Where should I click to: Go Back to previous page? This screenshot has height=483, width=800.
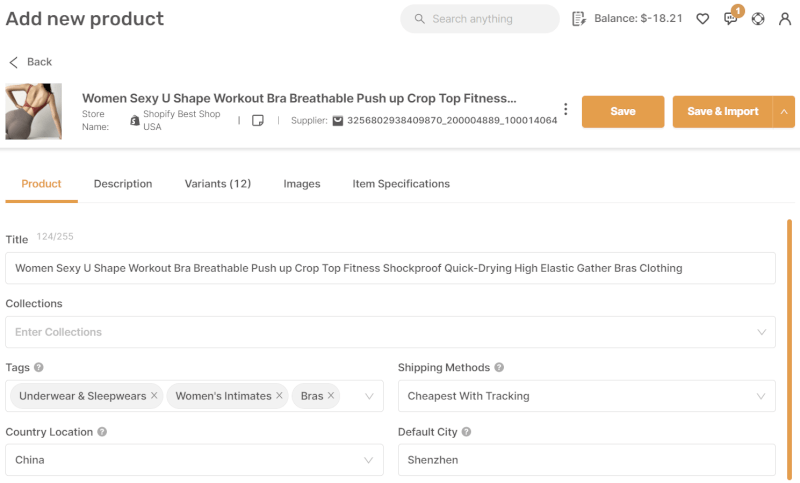point(30,62)
